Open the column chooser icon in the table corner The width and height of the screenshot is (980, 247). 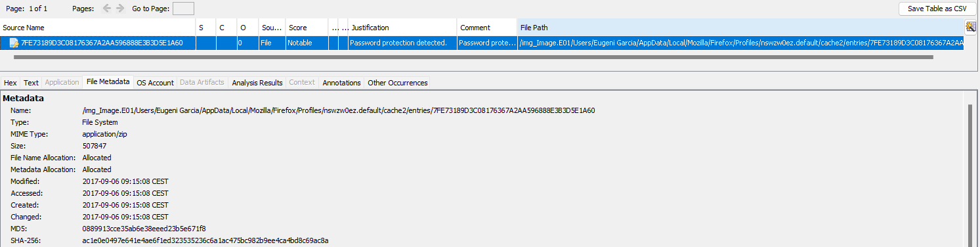coord(971,27)
